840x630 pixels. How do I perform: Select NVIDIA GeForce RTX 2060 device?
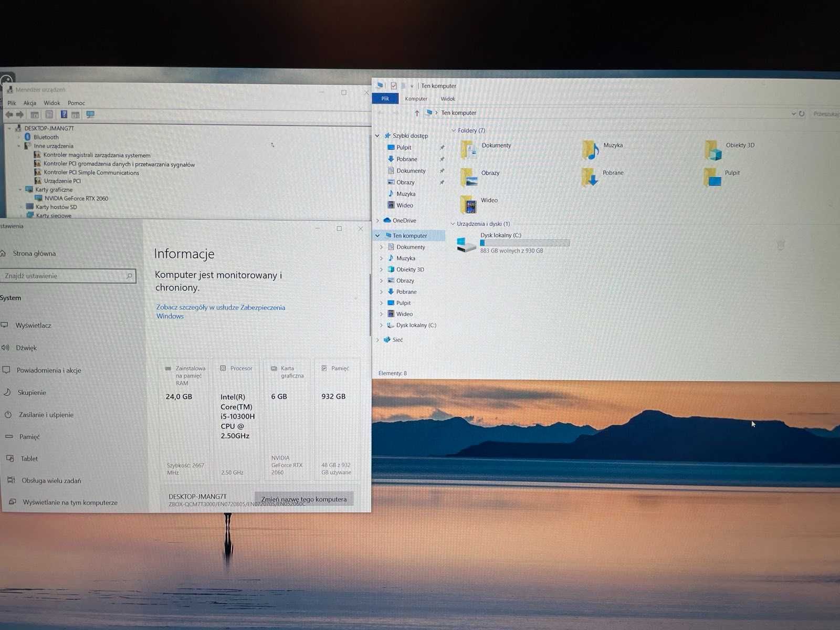click(x=76, y=198)
